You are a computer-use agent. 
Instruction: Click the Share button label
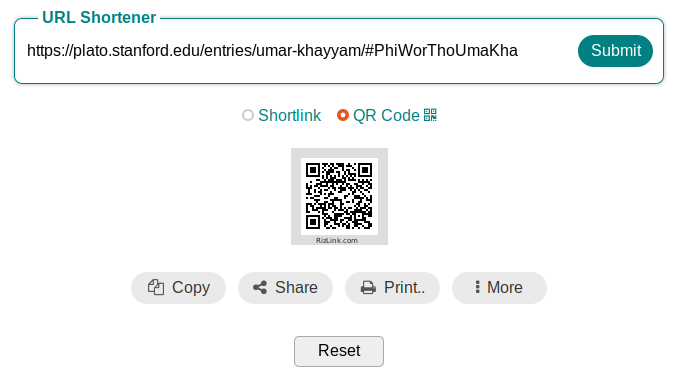pos(296,288)
